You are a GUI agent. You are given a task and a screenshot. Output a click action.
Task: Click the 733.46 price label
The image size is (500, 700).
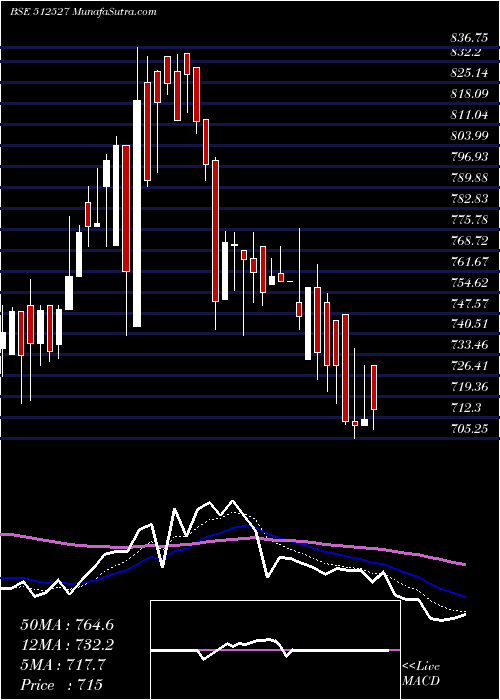tap(471, 345)
